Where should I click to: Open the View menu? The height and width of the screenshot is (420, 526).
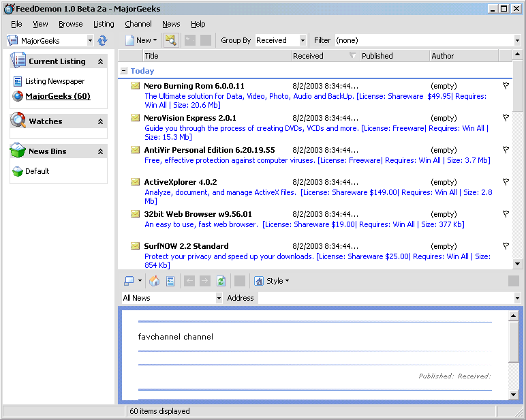[x=40, y=24]
